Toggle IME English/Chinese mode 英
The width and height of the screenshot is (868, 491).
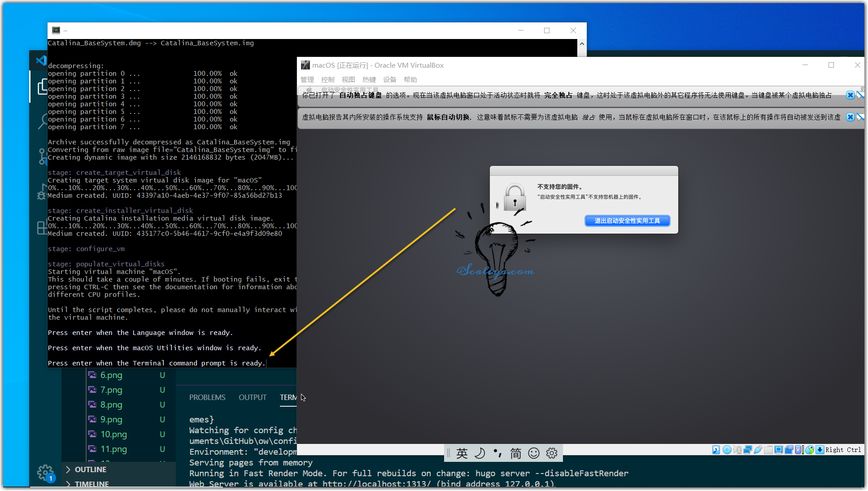462,453
